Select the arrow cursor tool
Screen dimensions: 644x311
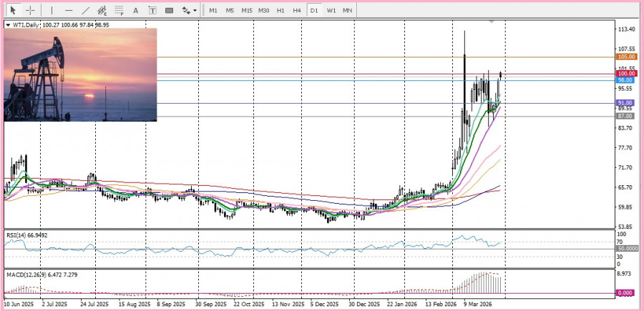point(13,11)
